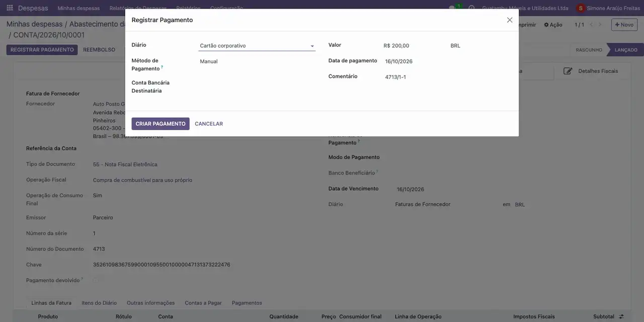The width and height of the screenshot is (644, 322).
Task: Click Operação Fiscal Compra de combustível value
Action: click(142, 180)
